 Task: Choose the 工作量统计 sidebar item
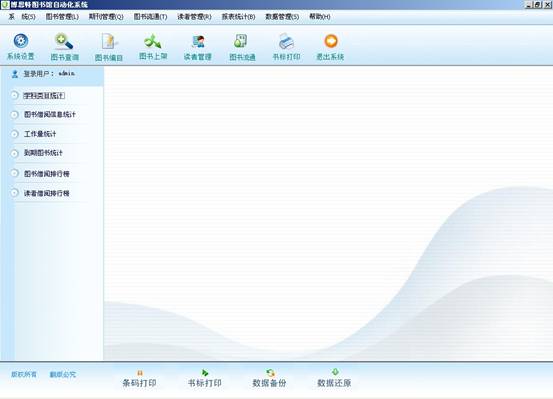(40, 134)
